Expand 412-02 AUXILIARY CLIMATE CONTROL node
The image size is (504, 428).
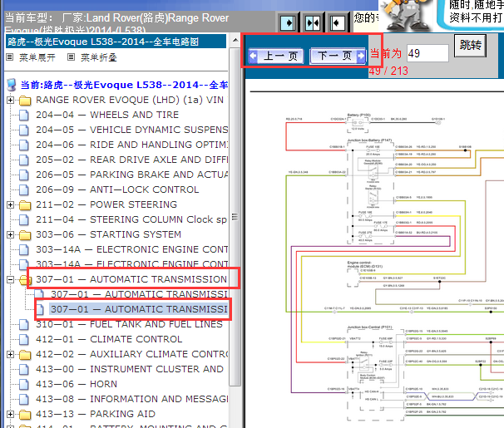(x=10, y=355)
